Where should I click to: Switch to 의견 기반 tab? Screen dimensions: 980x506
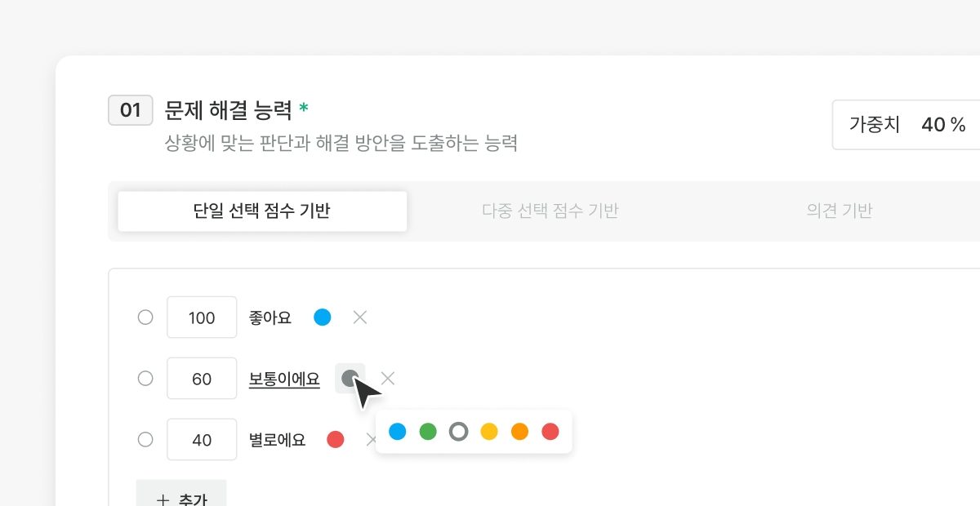click(x=840, y=211)
